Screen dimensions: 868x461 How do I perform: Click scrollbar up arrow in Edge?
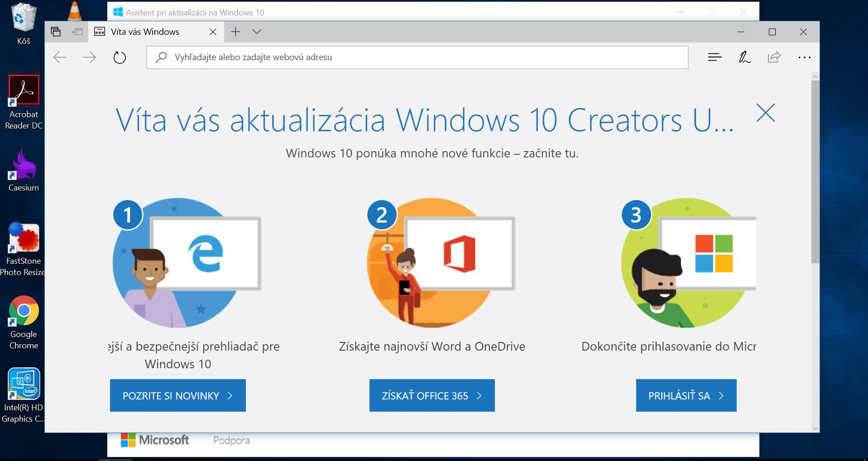coord(815,76)
